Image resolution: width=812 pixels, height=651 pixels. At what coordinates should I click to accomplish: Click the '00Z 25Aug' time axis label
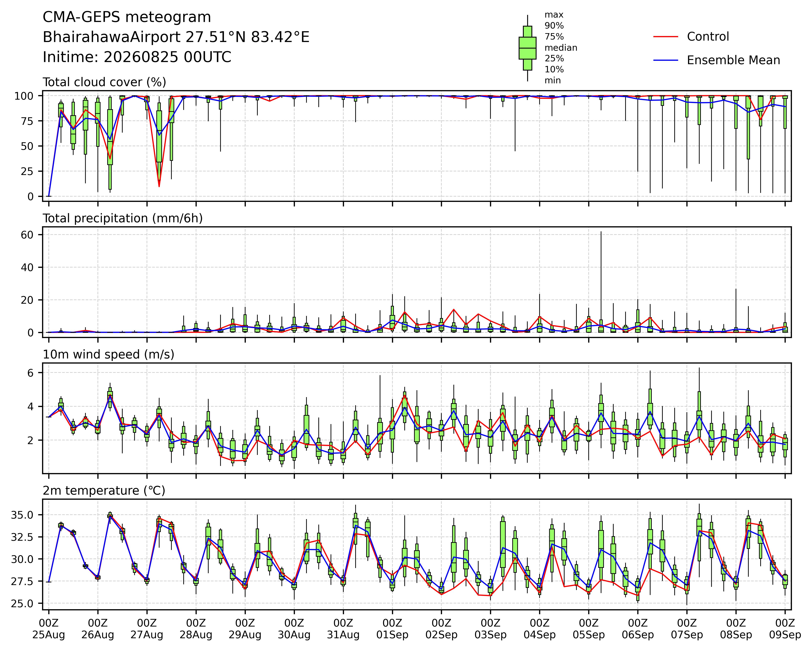tap(49, 629)
